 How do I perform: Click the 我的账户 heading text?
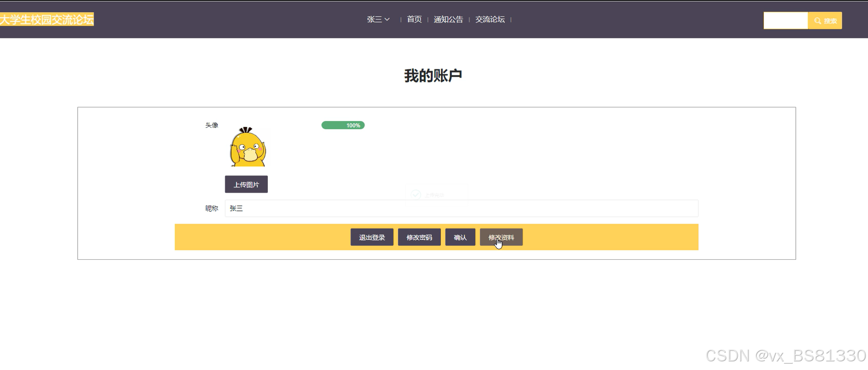pyautogui.click(x=433, y=76)
